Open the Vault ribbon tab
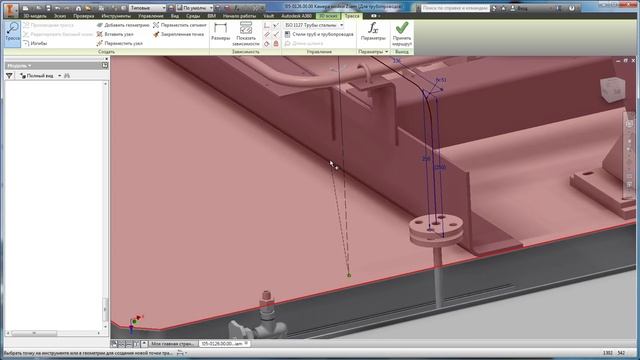The height and width of the screenshot is (360, 640). click(x=269, y=16)
